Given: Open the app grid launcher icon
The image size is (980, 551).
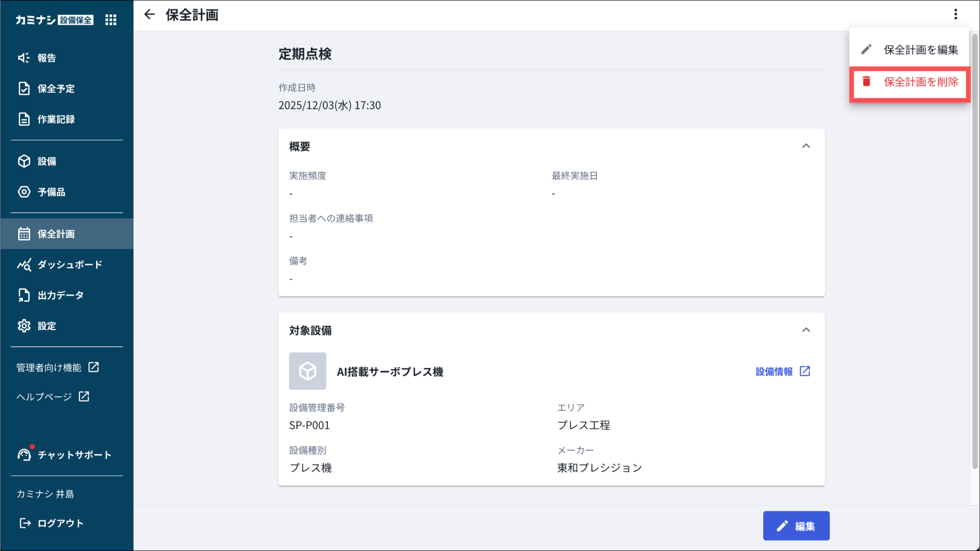Looking at the screenshot, I should 111,20.
